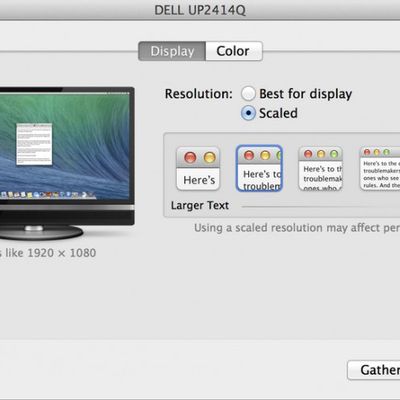Image resolution: width=400 pixels, height=400 pixels.
Task: Open the Color tab
Action: point(234,51)
